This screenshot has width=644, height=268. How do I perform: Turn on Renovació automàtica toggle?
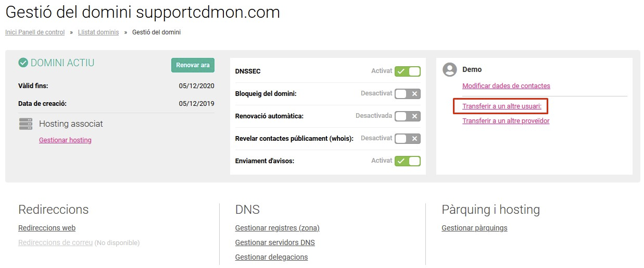pyautogui.click(x=407, y=116)
